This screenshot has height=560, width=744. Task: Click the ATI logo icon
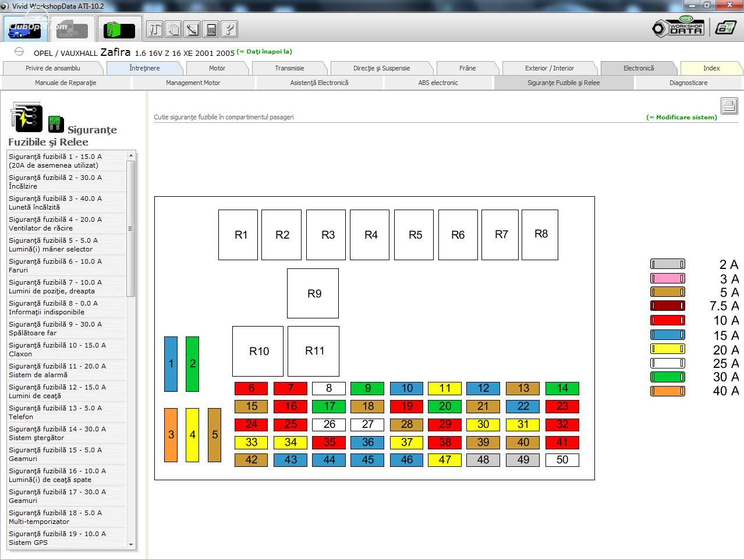(726, 27)
